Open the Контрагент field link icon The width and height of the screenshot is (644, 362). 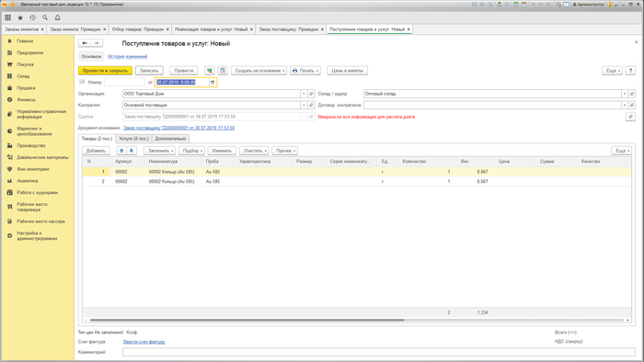[311, 106]
